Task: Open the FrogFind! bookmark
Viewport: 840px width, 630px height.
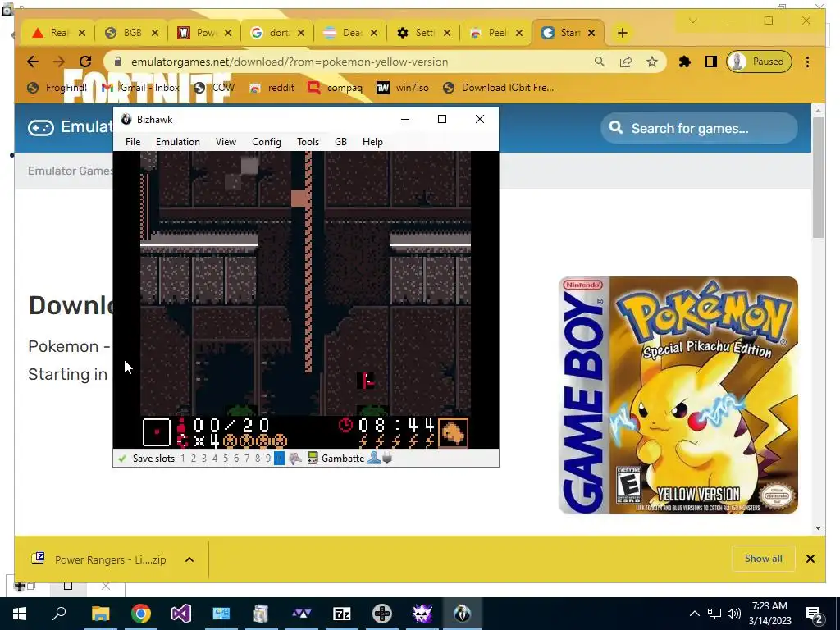Action: 57,88
